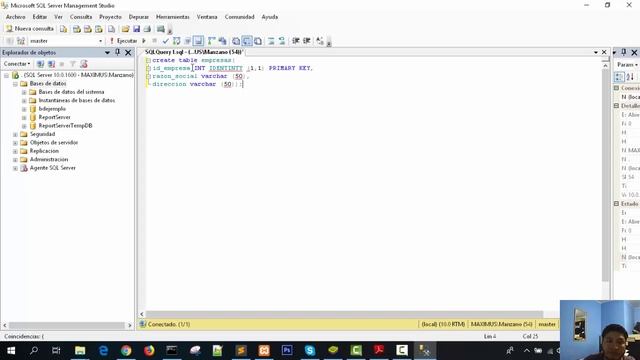Expand Bases de datos del sistema
The image size is (640, 360).
[x=24, y=92]
